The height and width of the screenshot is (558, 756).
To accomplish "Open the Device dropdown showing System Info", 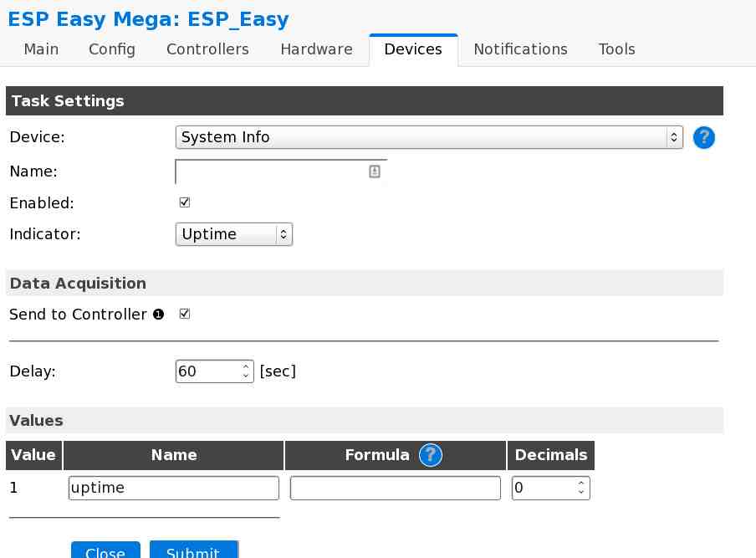I will 429,137.
